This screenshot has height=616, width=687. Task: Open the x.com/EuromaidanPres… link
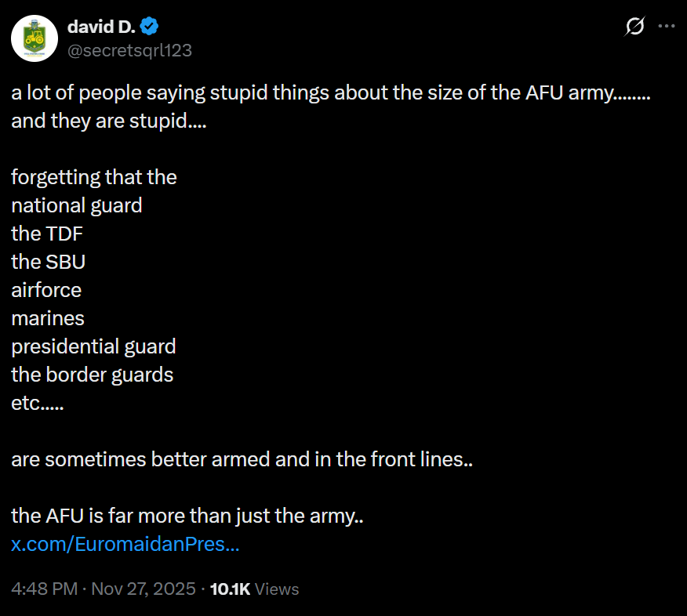click(125, 545)
